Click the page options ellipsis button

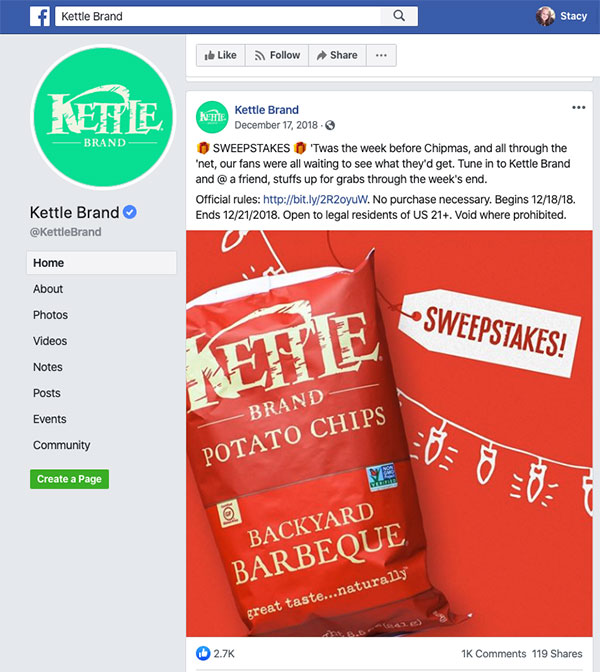381,55
